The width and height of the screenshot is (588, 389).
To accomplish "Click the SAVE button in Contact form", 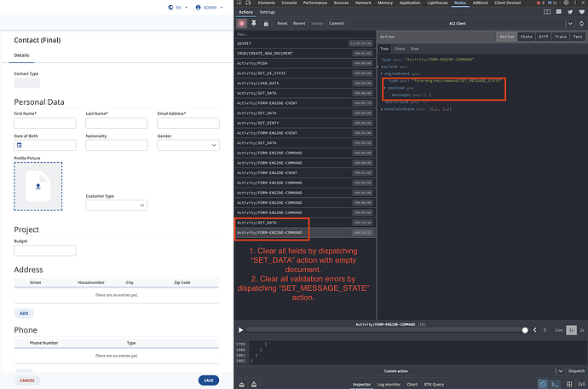I will click(209, 380).
